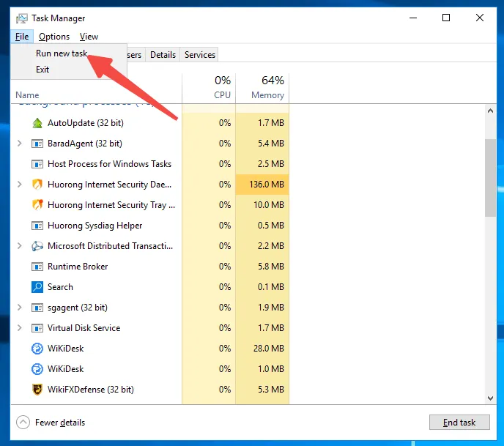Click the Virtual Disk Service process name
Screen dimensions: 504x446
[x=84, y=328]
